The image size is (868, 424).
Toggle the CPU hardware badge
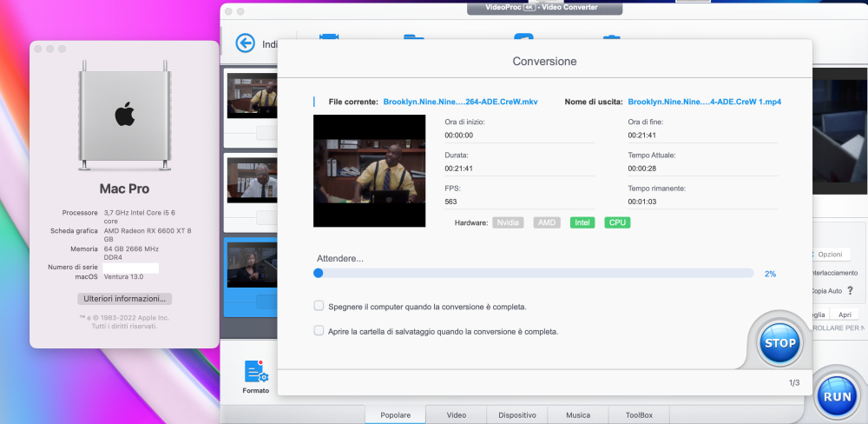pyautogui.click(x=617, y=222)
